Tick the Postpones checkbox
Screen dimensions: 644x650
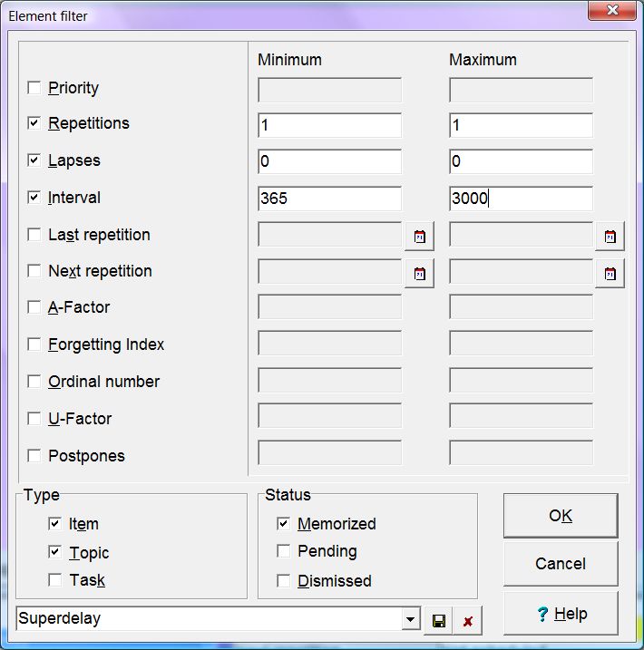[34, 456]
